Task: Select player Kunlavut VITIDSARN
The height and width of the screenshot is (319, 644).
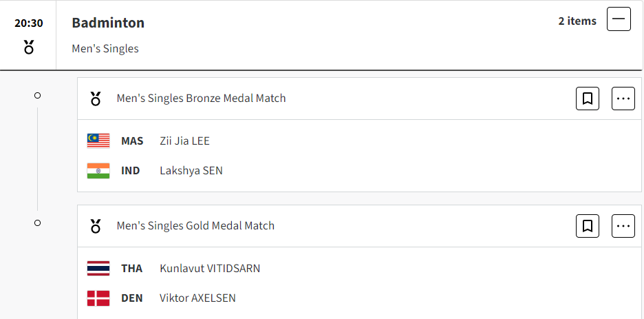Action: coord(210,269)
